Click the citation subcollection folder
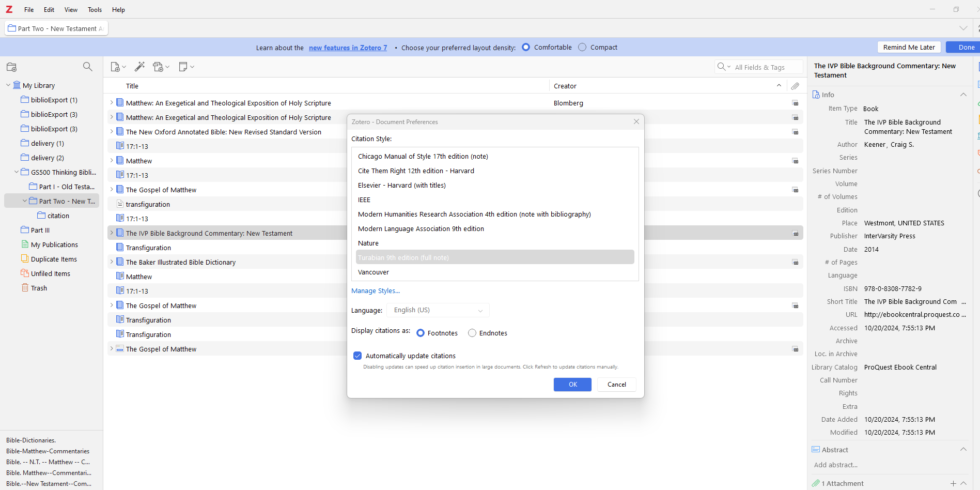 point(41,216)
